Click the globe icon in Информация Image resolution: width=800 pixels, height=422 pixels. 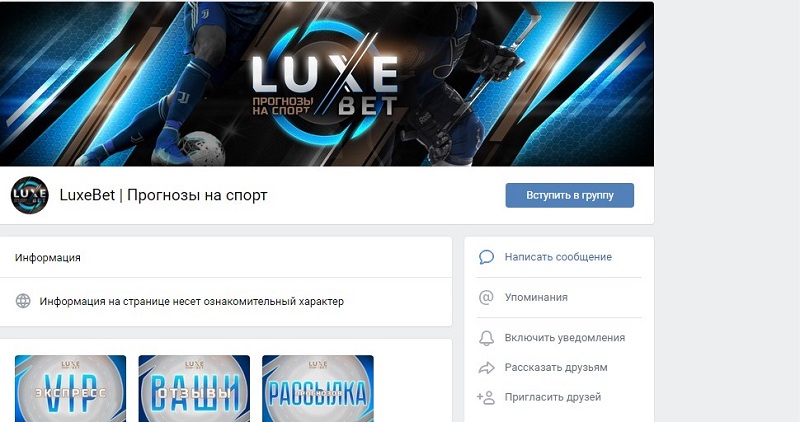coord(23,301)
